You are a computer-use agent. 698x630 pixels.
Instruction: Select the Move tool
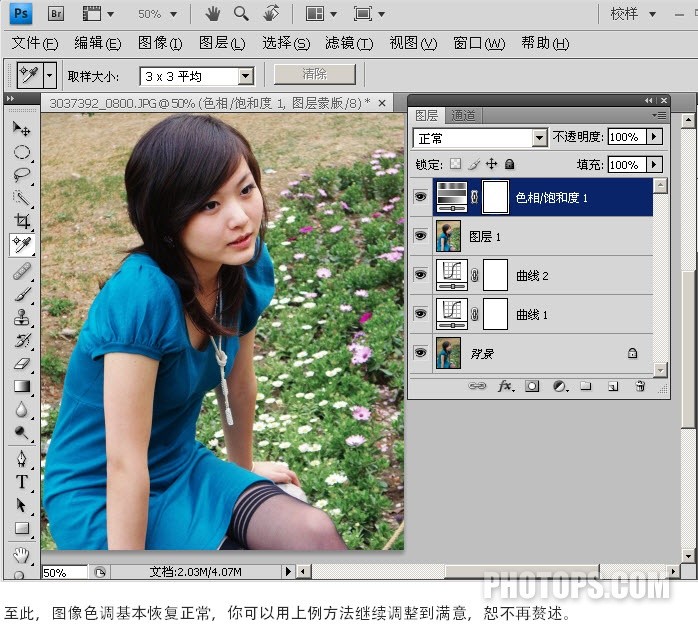(x=21, y=129)
